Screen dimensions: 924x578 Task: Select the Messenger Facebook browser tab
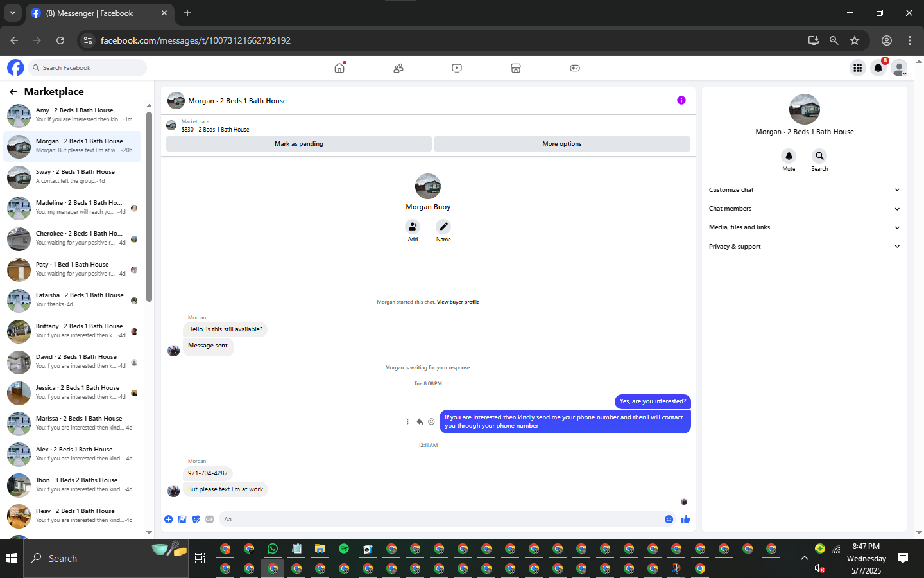click(99, 13)
